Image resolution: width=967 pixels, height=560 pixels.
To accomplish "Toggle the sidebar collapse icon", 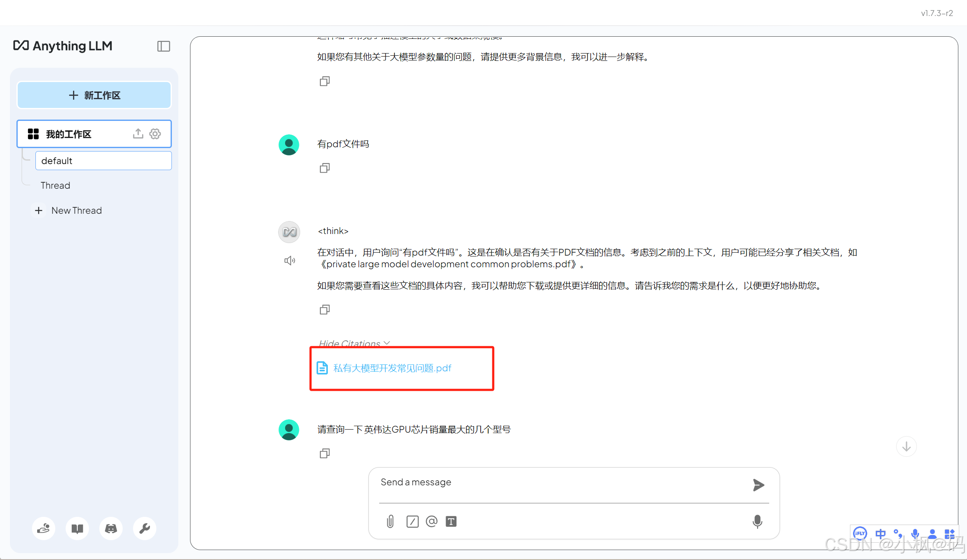I will (x=163, y=46).
